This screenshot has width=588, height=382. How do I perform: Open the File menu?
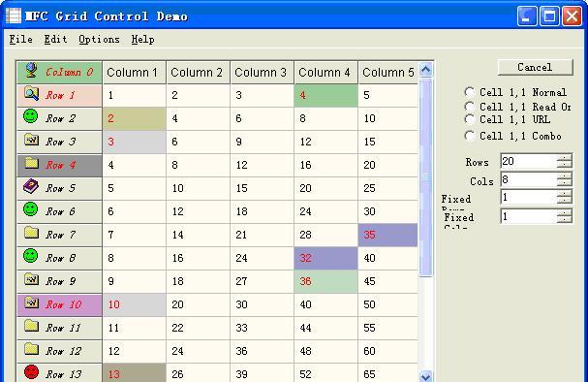point(20,39)
